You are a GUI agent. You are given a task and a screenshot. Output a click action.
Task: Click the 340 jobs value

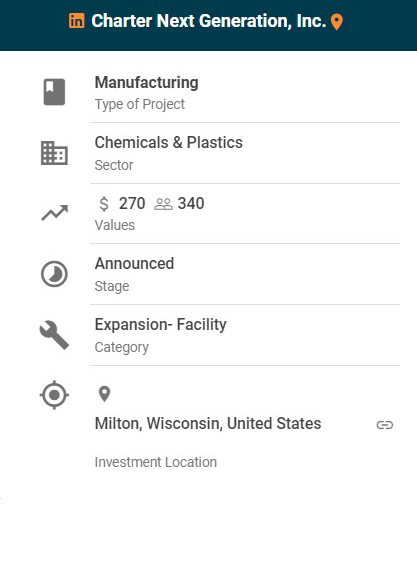pos(191,204)
